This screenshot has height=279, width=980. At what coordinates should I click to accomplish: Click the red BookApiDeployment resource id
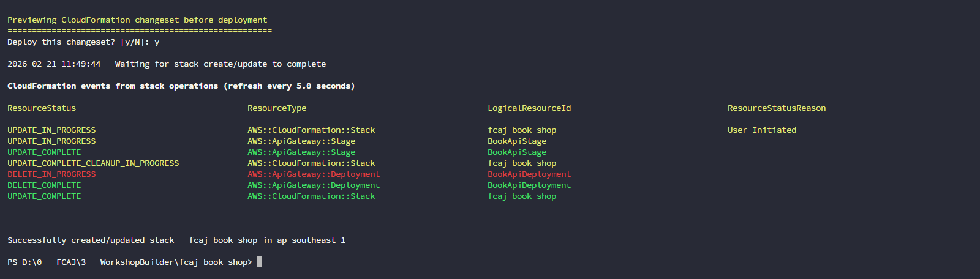529,174
